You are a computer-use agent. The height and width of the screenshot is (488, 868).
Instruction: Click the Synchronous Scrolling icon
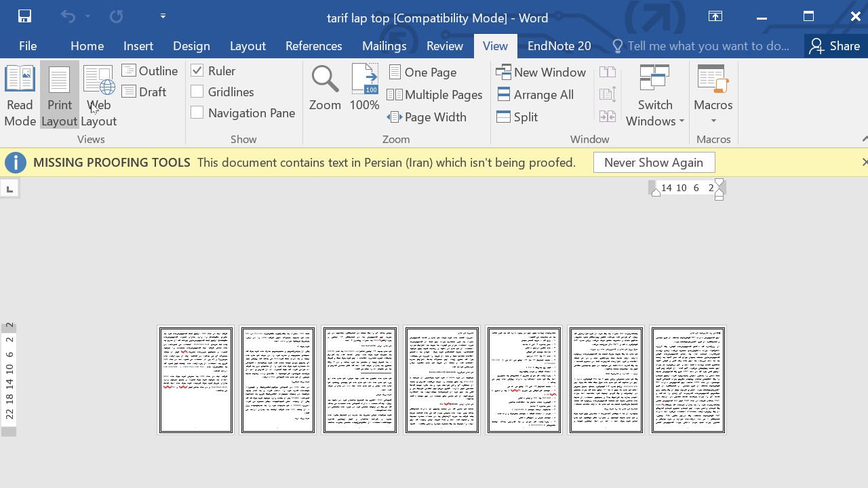click(x=608, y=94)
